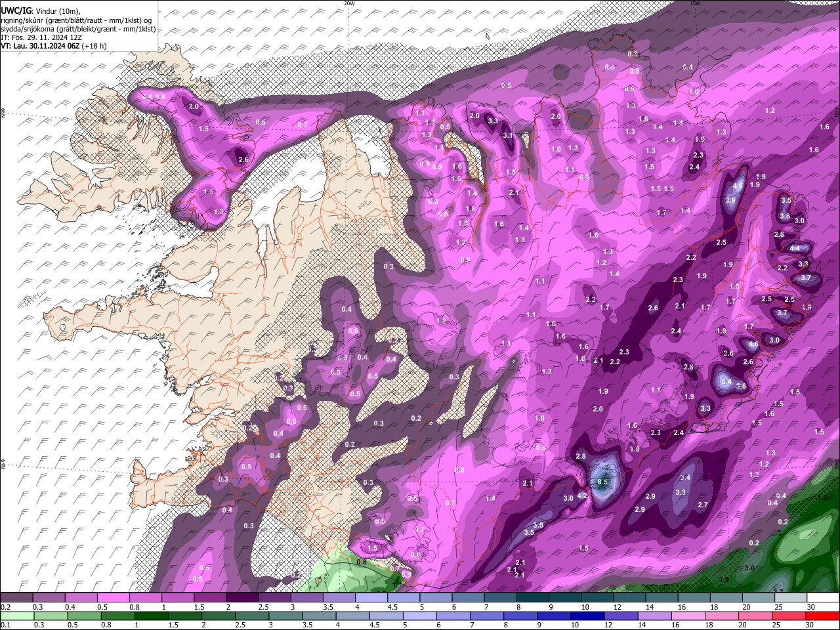This screenshot has height=630, width=840.
Task: Pick the pale green 0.1 swatch, lower scale
Action: (x=16, y=616)
